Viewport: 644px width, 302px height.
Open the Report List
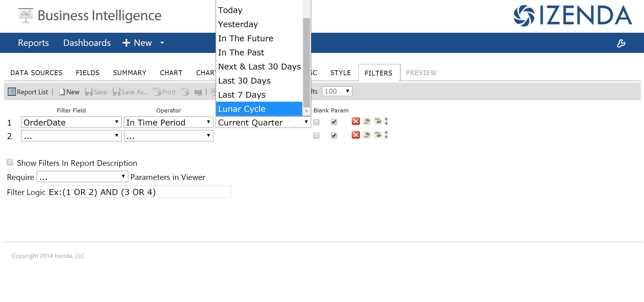(x=28, y=92)
